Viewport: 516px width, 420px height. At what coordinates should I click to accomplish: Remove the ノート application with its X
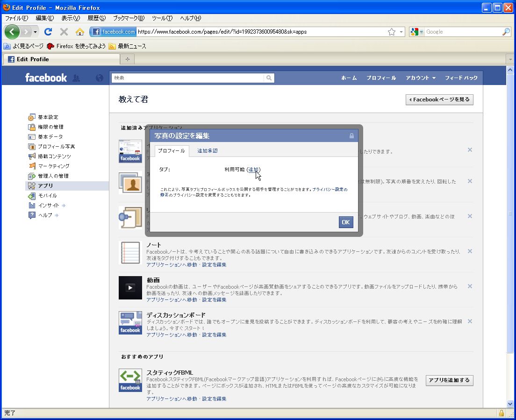tap(470, 251)
